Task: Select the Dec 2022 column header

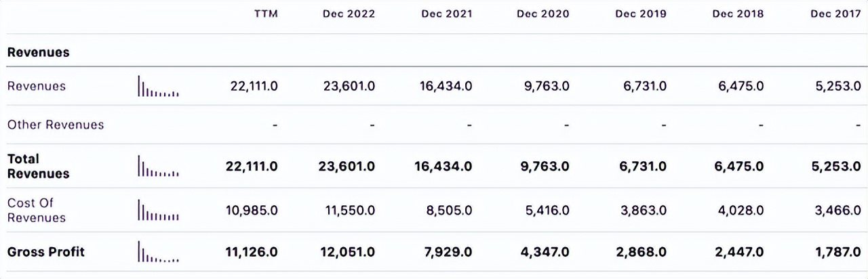Action: [349, 14]
